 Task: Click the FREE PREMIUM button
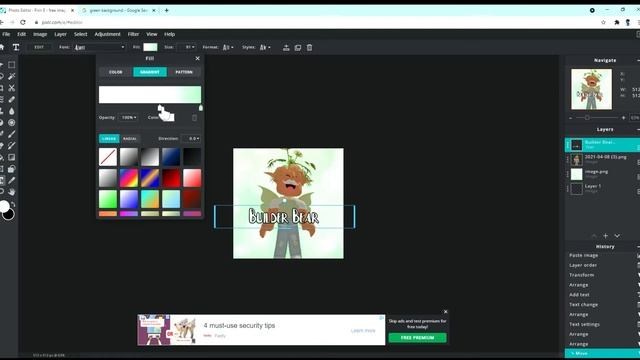point(417,338)
